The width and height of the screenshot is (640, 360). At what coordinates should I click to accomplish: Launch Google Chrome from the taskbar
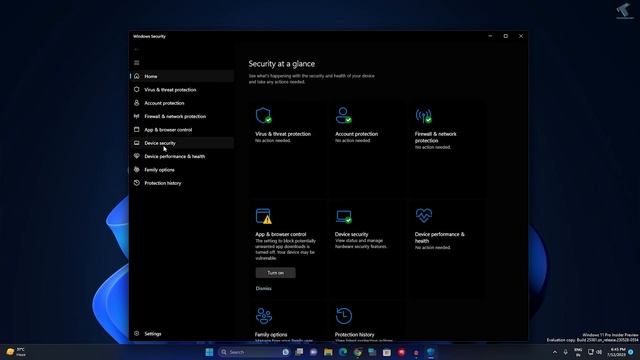coord(358,352)
